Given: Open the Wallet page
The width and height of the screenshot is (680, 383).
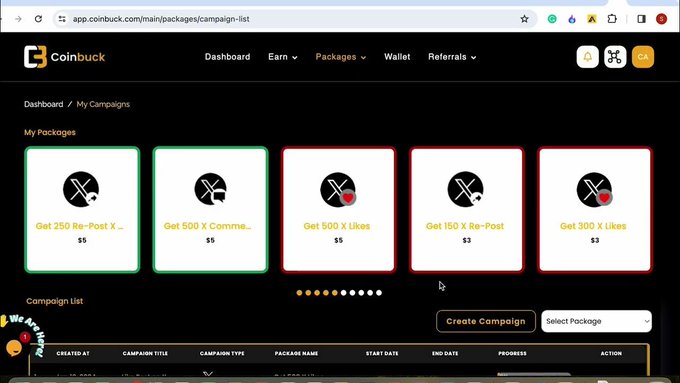Looking at the screenshot, I should pyautogui.click(x=397, y=57).
